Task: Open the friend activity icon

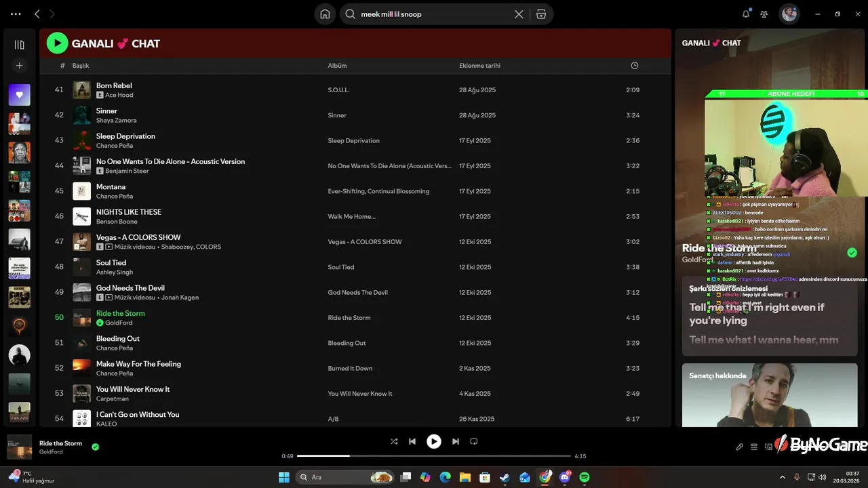Action: [764, 14]
